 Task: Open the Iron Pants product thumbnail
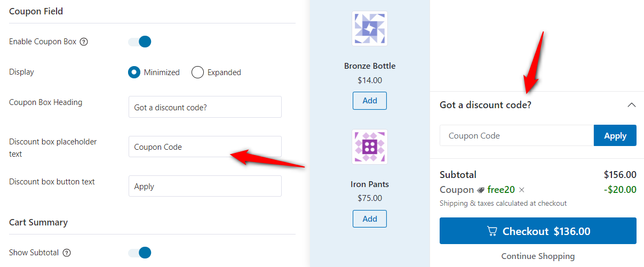pos(370,147)
